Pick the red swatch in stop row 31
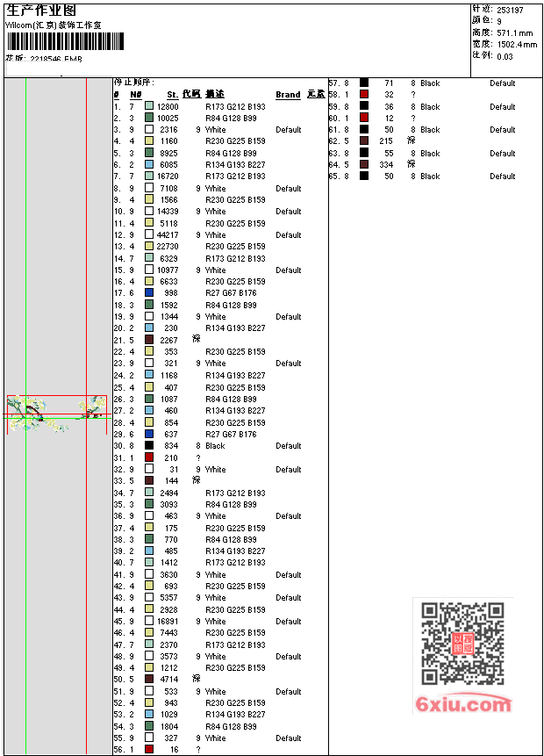Image resolution: width=544 pixels, height=756 pixels. coord(149,457)
